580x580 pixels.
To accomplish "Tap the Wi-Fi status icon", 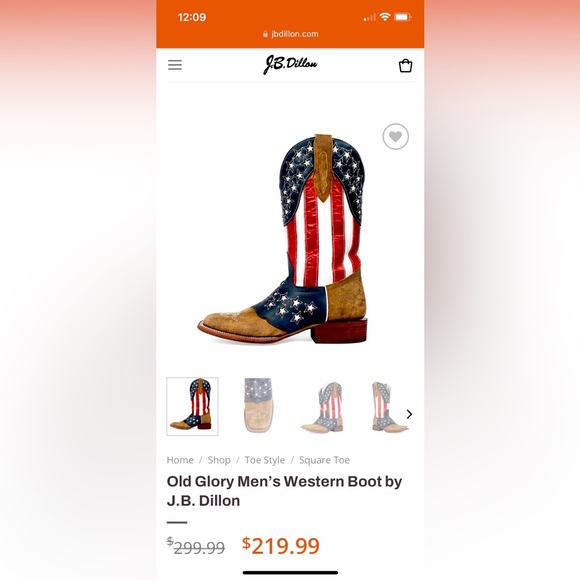I will (385, 17).
